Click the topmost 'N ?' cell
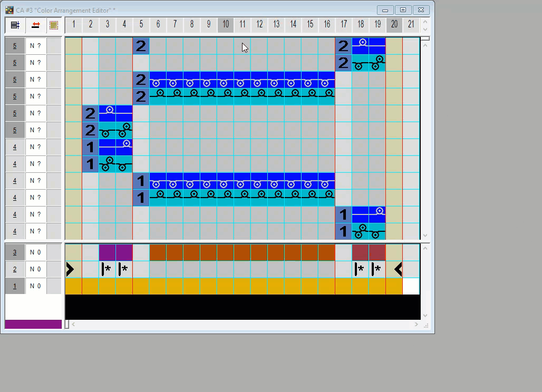Viewport: 542px width, 392px height. click(x=36, y=46)
